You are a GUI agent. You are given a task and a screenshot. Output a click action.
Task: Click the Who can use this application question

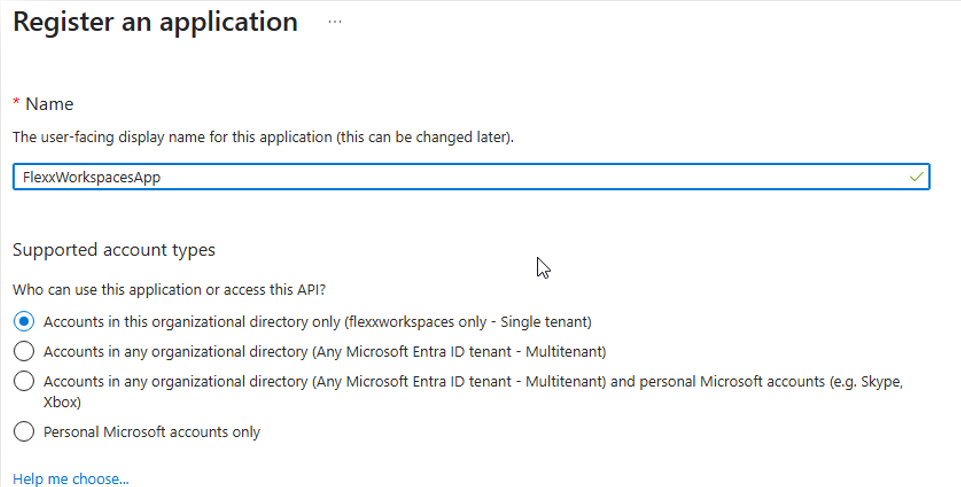pyautogui.click(x=169, y=290)
